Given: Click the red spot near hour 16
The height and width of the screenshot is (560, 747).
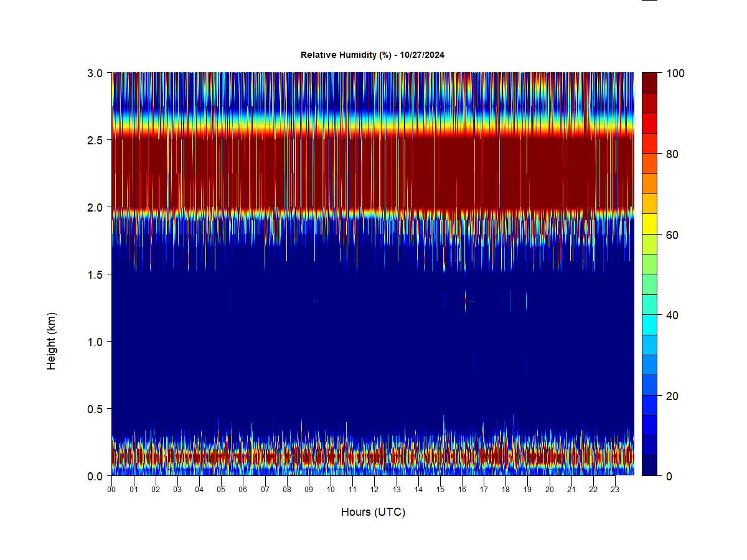Looking at the screenshot, I should click(x=464, y=302).
